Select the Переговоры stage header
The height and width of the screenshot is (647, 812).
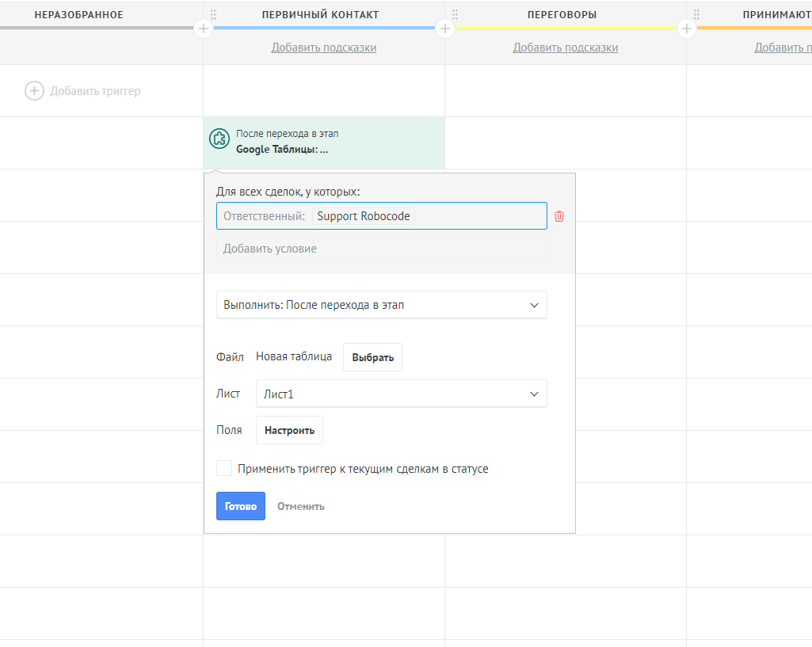[x=562, y=15]
